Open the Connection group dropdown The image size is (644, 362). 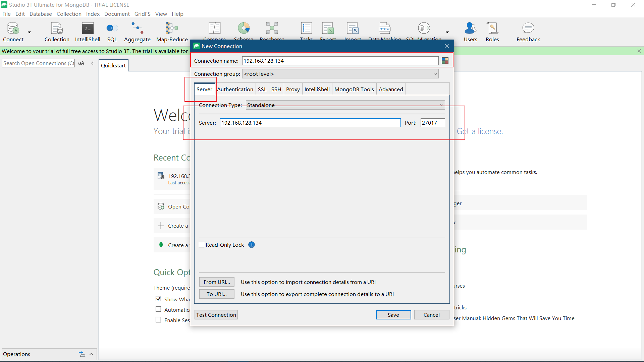(x=340, y=74)
